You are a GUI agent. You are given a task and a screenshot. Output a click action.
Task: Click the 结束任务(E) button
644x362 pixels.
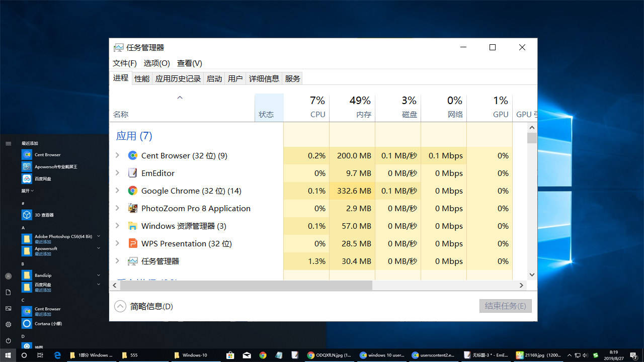click(505, 306)
